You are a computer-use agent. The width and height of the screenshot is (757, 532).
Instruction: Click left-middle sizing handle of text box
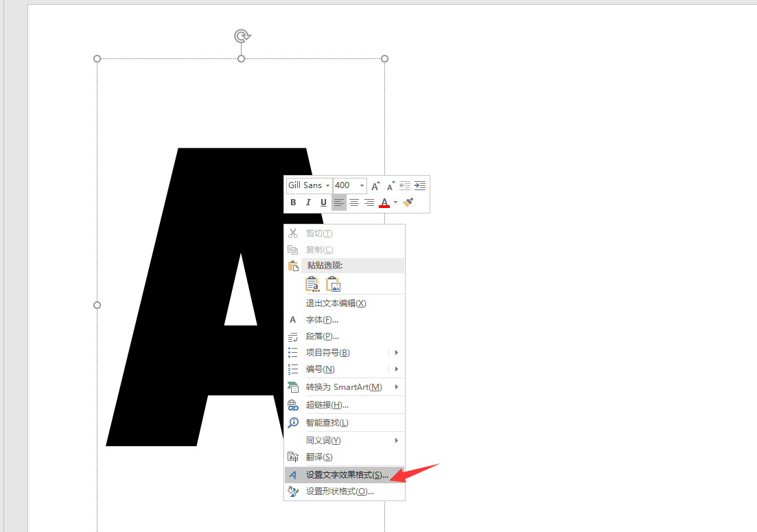[97, 305]
